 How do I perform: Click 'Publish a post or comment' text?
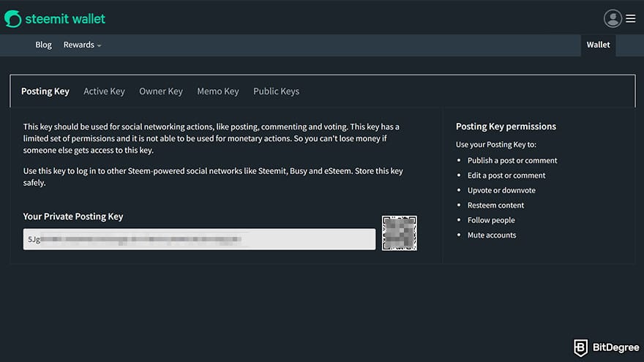512,160
